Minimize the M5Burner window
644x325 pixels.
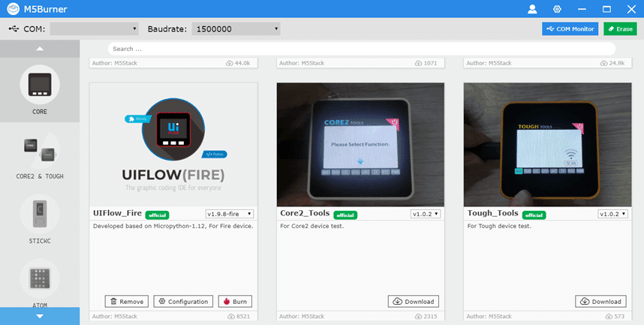coord(582,9)
